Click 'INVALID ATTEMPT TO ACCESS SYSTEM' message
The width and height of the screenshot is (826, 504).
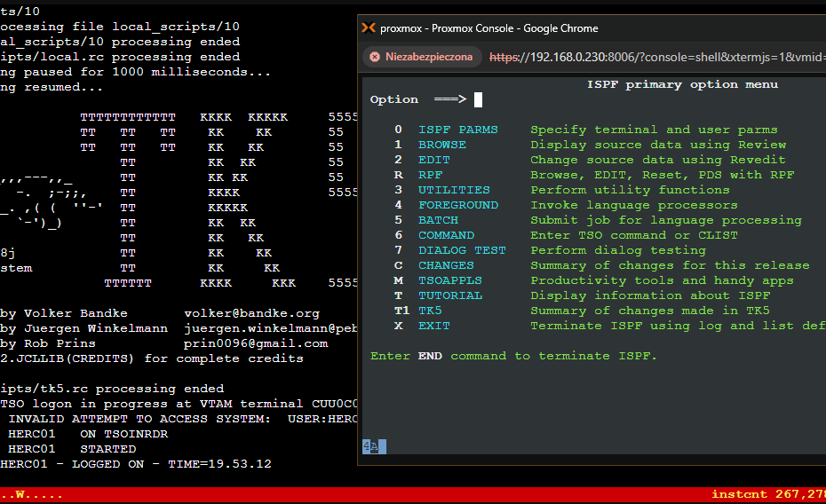click(139, 419)
